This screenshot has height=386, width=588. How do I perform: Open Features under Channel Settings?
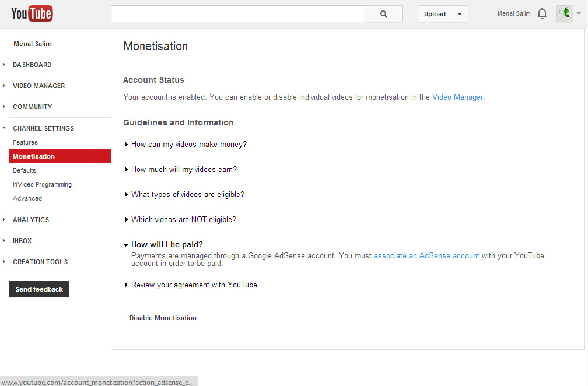[x=25, y=142]
